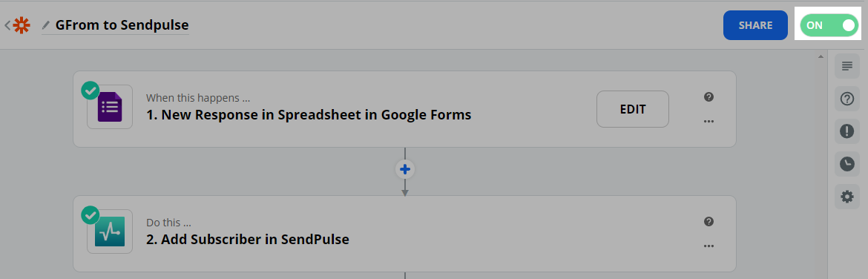
Task: Click the help icon on step 2
Action: (x=708, y=221)
